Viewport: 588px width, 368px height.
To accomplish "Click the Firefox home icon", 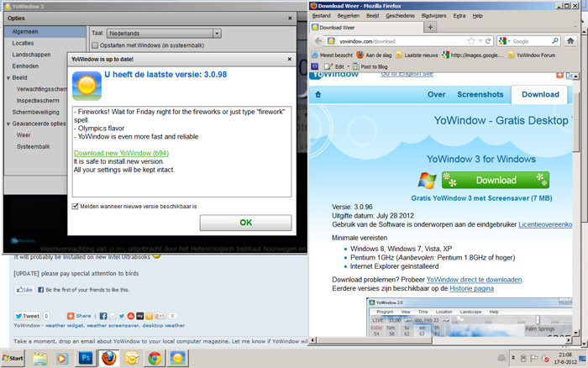I will [570, 41].
